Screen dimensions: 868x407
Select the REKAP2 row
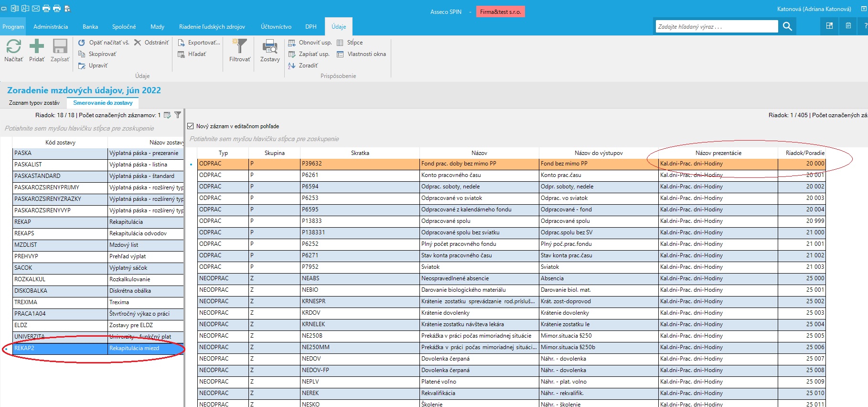click(98, 348)
